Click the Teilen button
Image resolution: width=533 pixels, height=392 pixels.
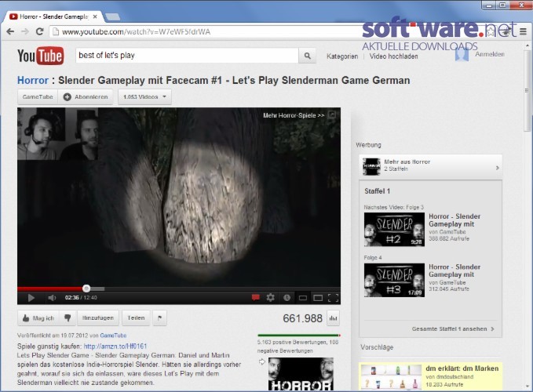pyautogui.click(x=136, y=318)
